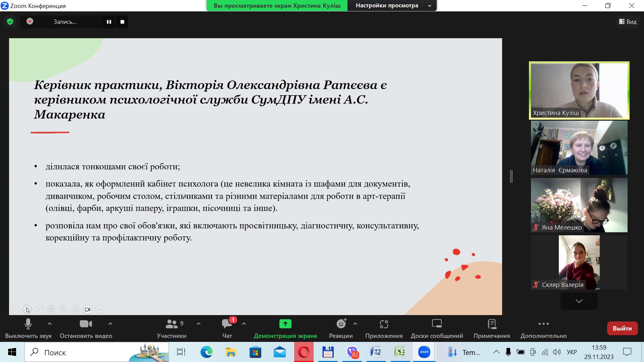Viewport: 644px width, 362px height.
Task: Expand reactions options arrow
Action: tap(355, 324)
